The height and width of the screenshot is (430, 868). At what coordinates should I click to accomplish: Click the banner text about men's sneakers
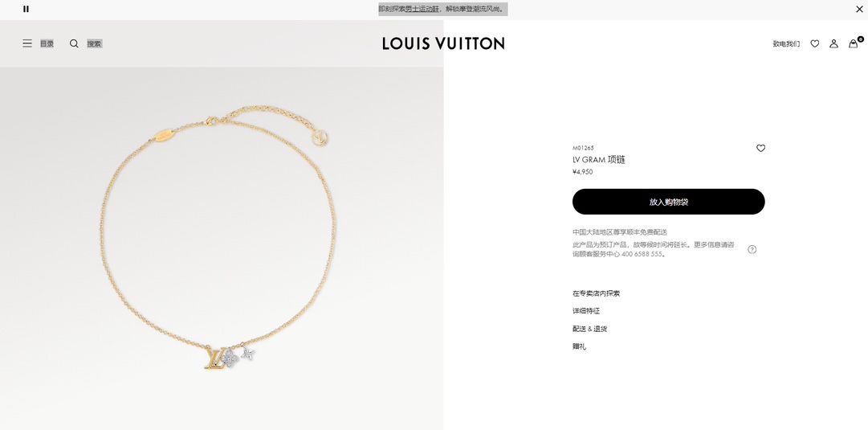click(x=443, y=9)
